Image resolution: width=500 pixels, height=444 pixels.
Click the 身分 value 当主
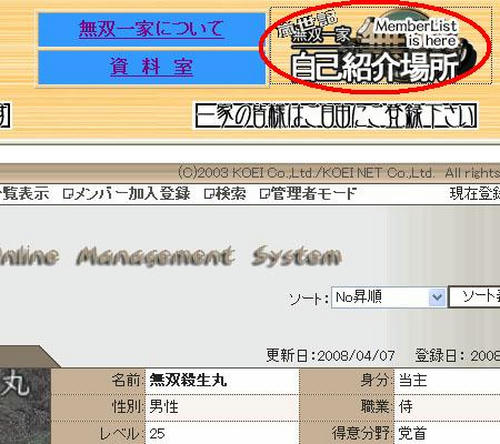[413, 380]
